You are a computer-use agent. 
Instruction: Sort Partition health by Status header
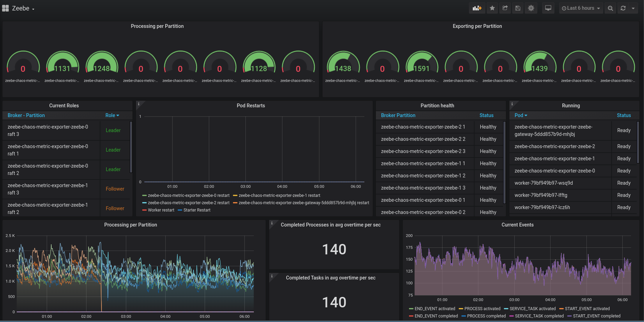[486, 115]
